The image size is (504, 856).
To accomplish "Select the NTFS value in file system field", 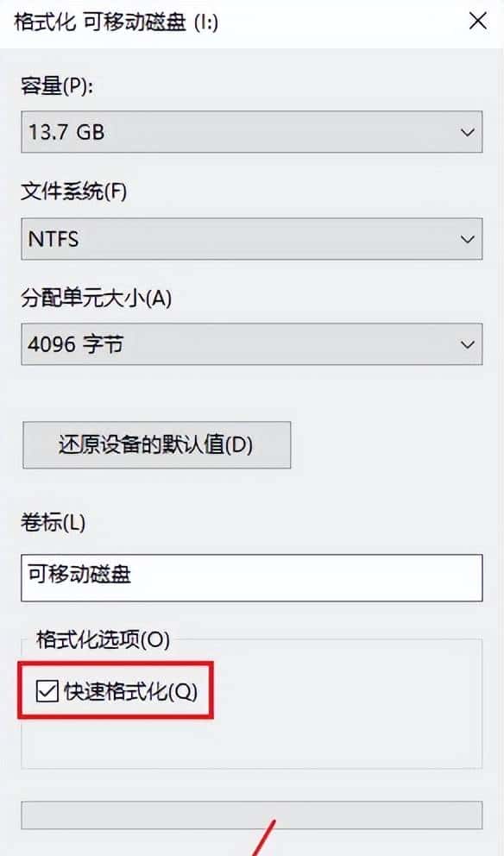I will point(52,239).
